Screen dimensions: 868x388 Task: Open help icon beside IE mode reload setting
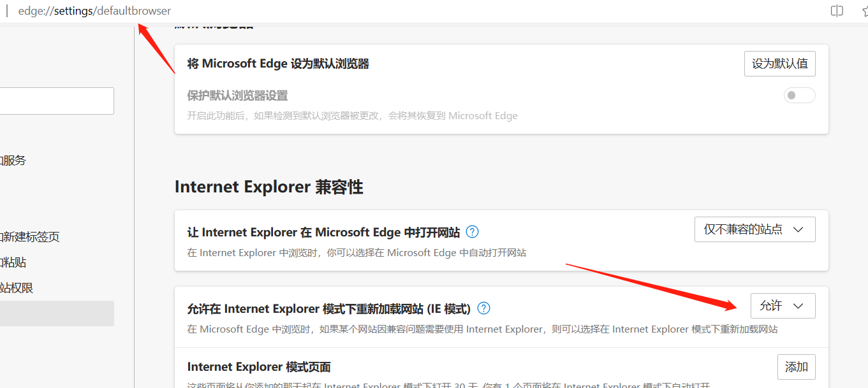click(484, 308)
